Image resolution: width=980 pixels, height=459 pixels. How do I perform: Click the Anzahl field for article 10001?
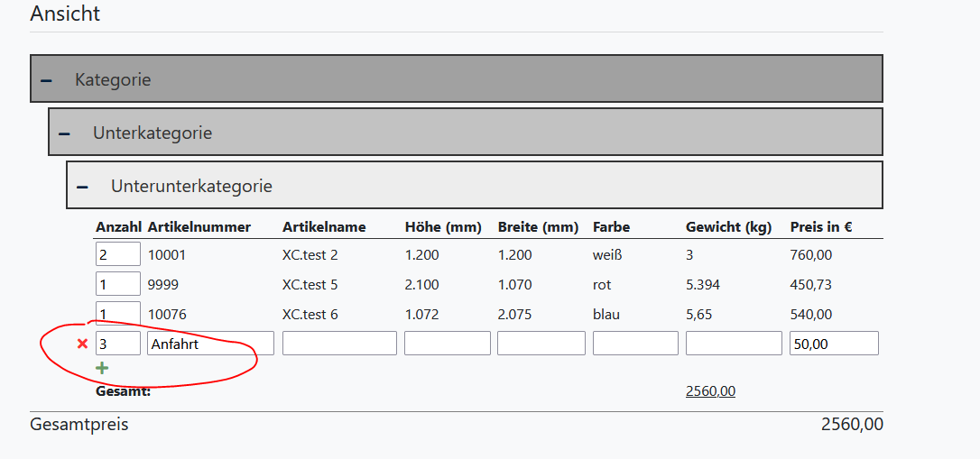[x=118, y=254]
